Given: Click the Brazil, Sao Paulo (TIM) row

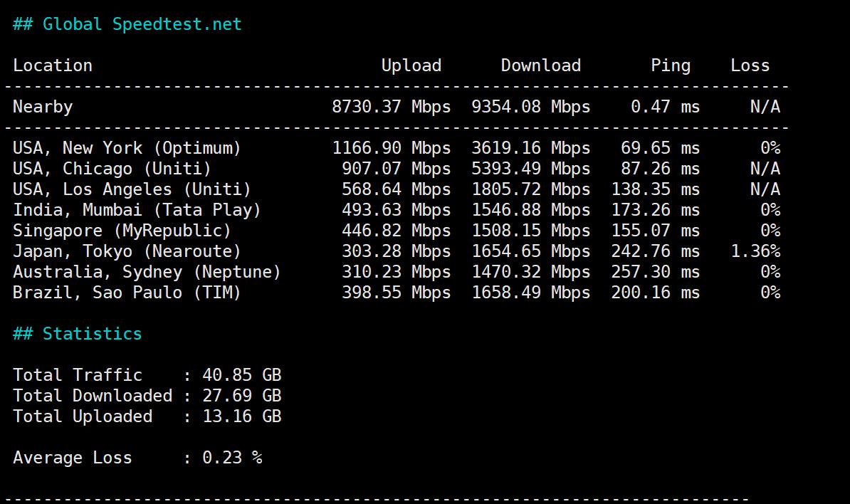Looking at the screenshot, I should [127, 293].
